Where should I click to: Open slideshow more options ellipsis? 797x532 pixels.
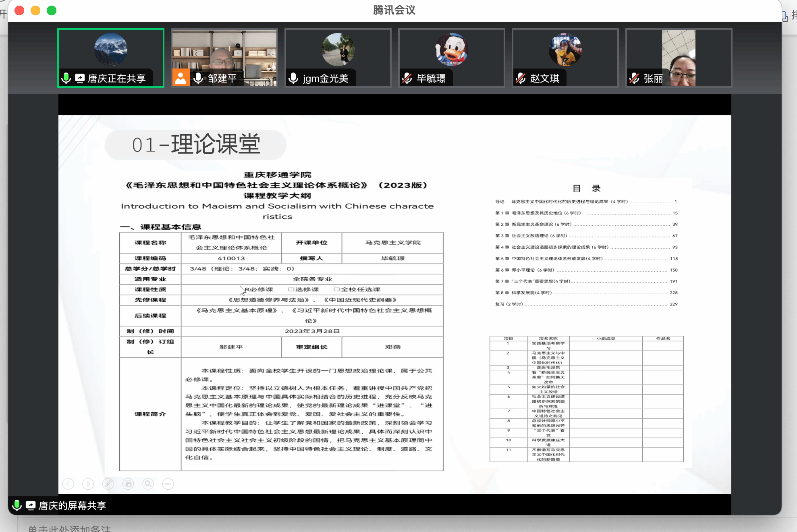tap(168, 484)
